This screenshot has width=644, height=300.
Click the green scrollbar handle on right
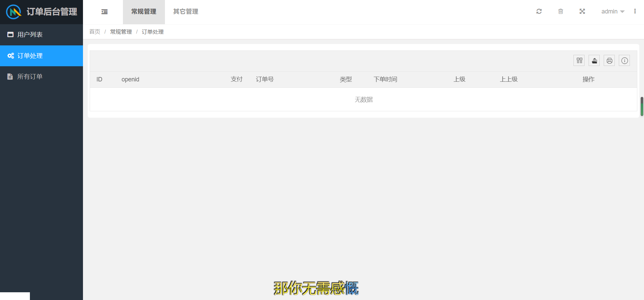642,106
